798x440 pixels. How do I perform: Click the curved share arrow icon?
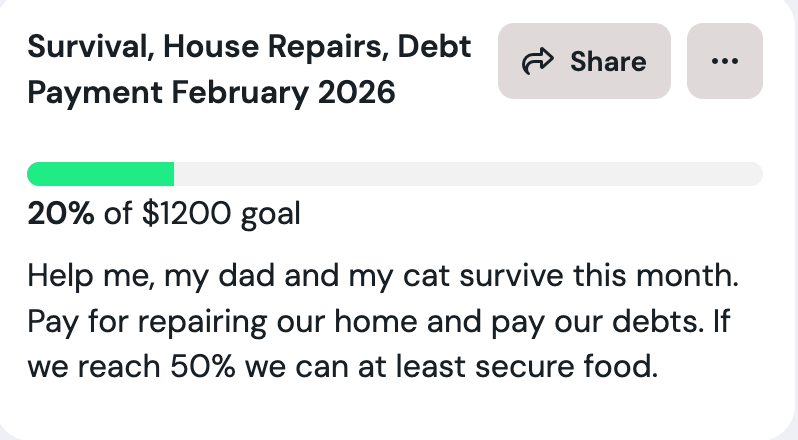click(x=537, y=62)
